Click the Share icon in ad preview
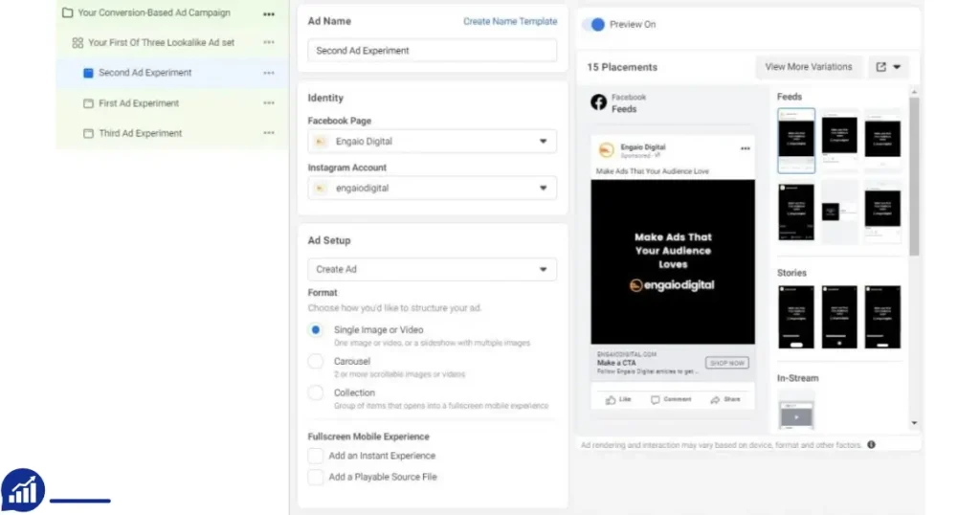The height and width of the screenshot is (515, 980). (x=715, y=400)
